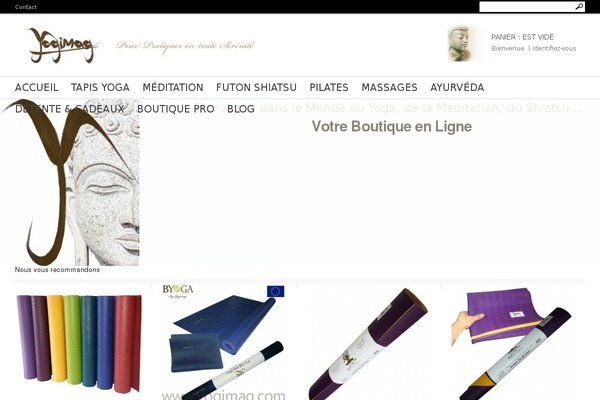
Task: Open the blue BYOGA mat product image
Action: click(224, 342)
